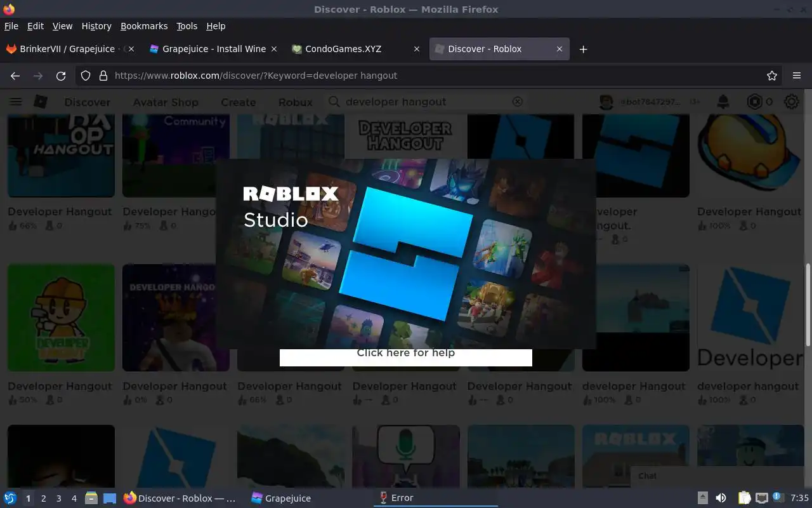Switch to virtual desktop 3
The height and width of the screenshot is (508, 812).
click(x=58, y=498)
